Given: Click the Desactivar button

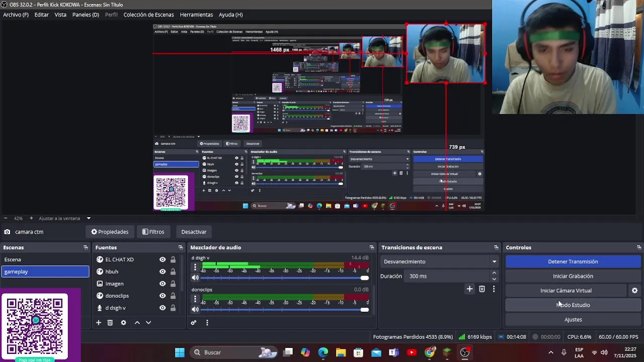Looking at the screenshot, I should 194,232.
